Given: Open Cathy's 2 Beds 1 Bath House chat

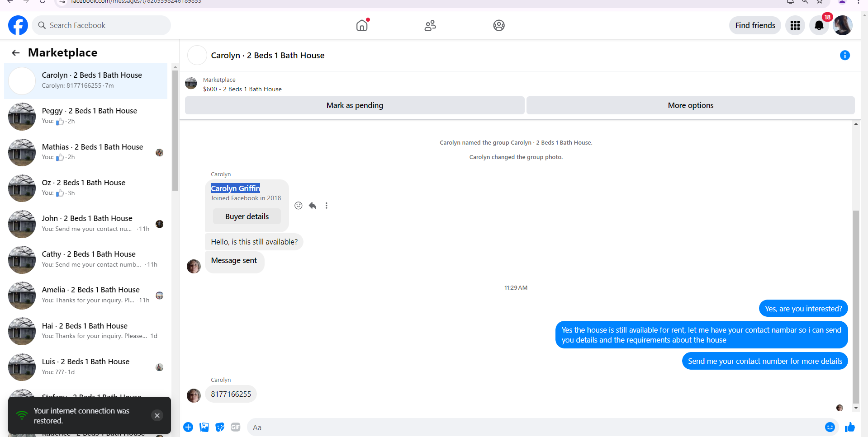Looking at the screenshot, I should click(86, 259).
